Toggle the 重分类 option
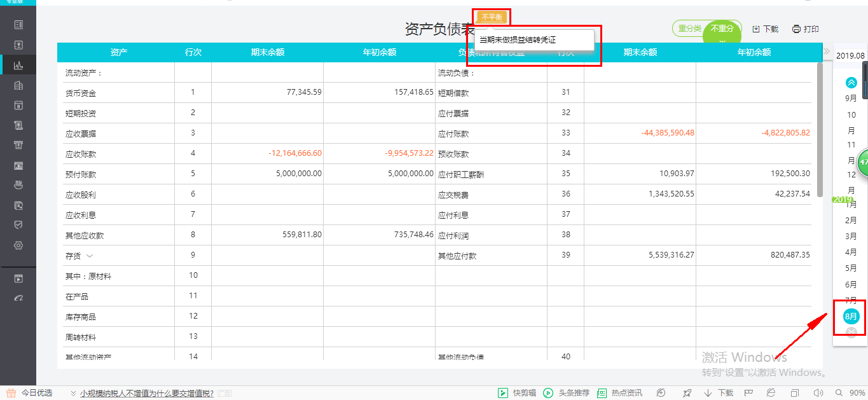The width and height of the screenshot is (868, 400). click(689, 29)
